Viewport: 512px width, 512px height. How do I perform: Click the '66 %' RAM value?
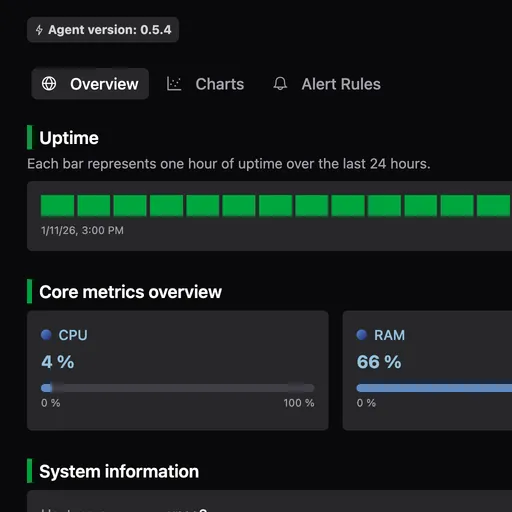point(379,362)
